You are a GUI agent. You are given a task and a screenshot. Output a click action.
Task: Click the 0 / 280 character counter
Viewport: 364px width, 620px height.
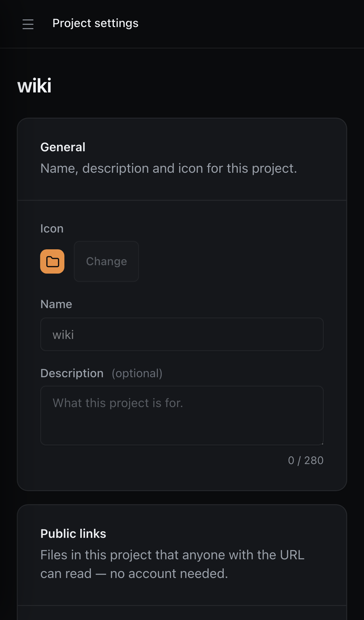(306, 460)
